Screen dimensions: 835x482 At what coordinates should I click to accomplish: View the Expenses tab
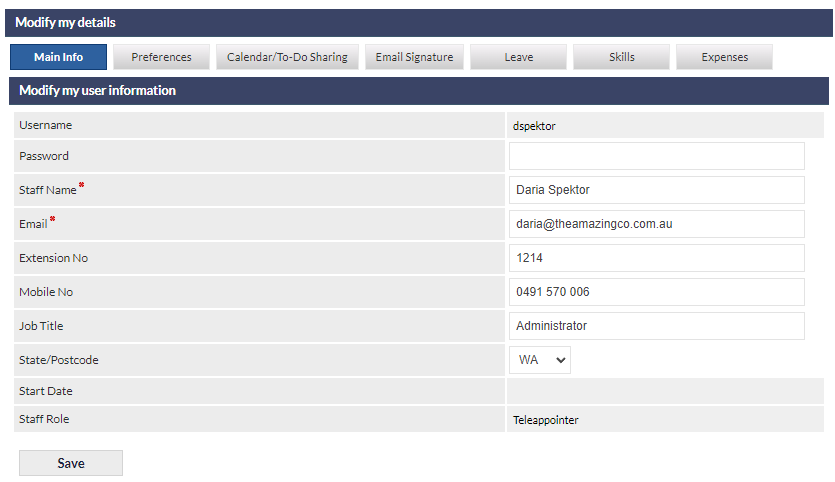click(724, 57)
